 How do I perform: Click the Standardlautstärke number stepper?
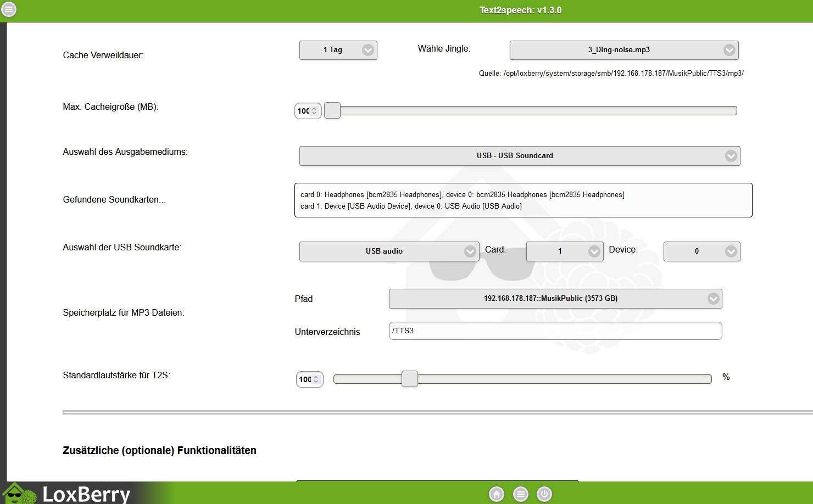click(309, 379)
